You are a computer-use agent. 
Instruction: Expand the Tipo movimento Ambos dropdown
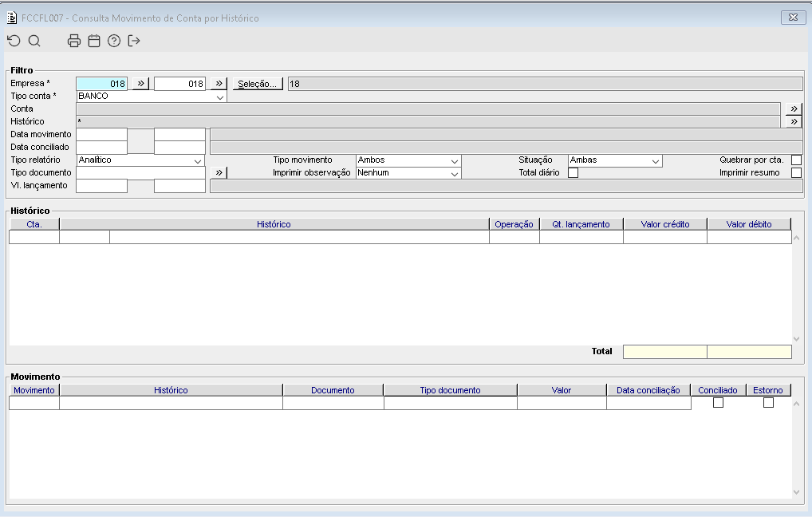[x=454, y=160]
